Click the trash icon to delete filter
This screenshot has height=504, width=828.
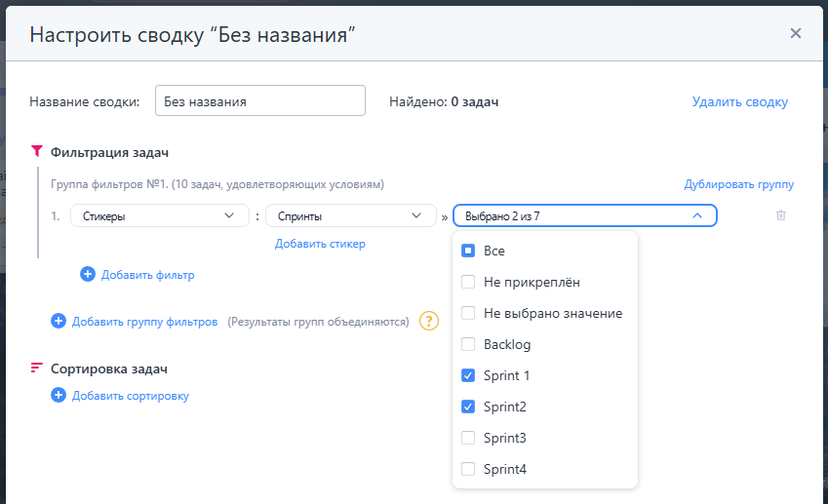coord(780,215)
